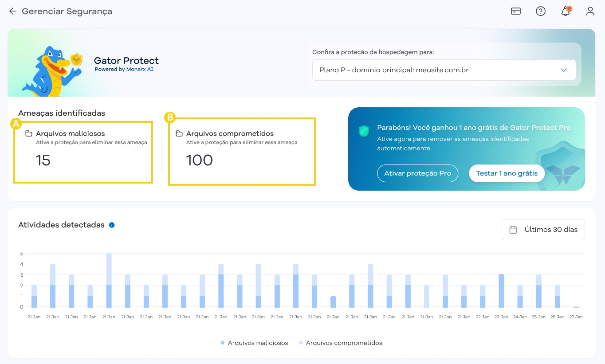Click the back arrow next to Gerenciar Segurança
The height and width of the screenshot is (364, 605).
coord(12,11)
